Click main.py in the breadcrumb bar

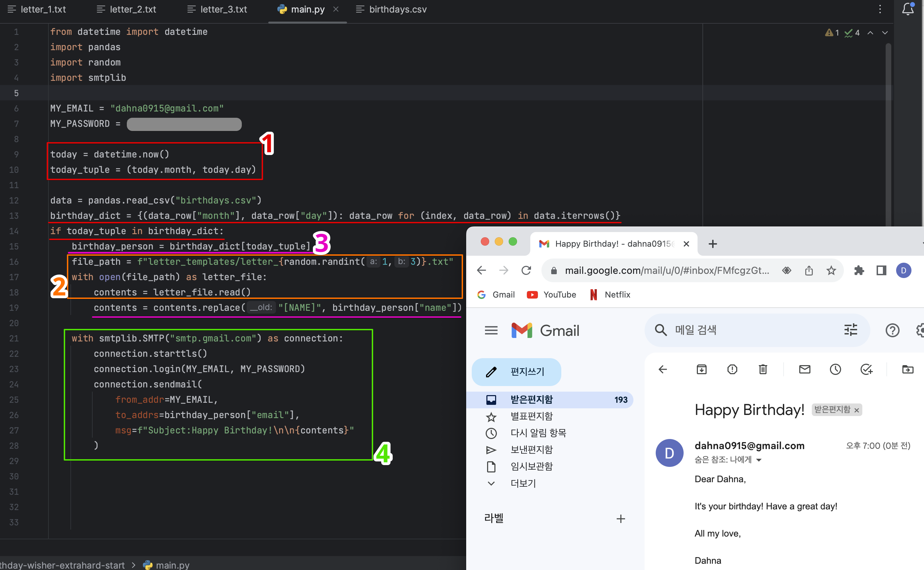pyautogui.click(x=166, y=565)
